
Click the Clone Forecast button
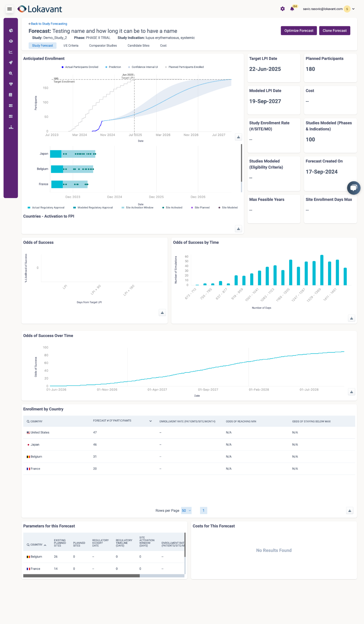click(335, 30)
